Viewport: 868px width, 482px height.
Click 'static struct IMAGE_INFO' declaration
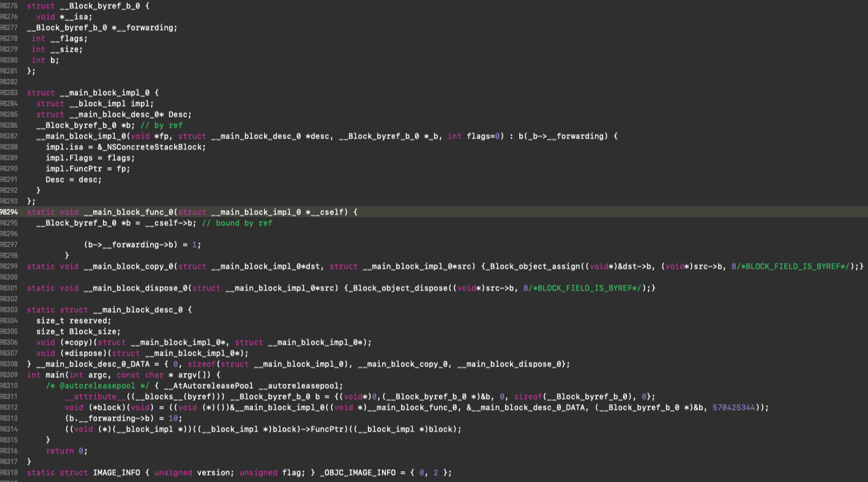(83, 472)
